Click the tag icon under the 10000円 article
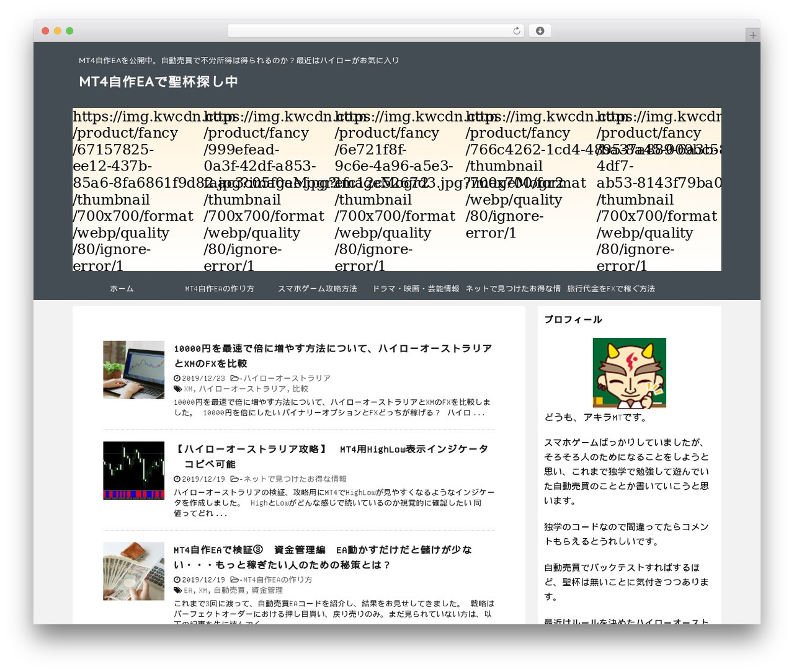The image size is (794, 672). (x=177, y=389)
